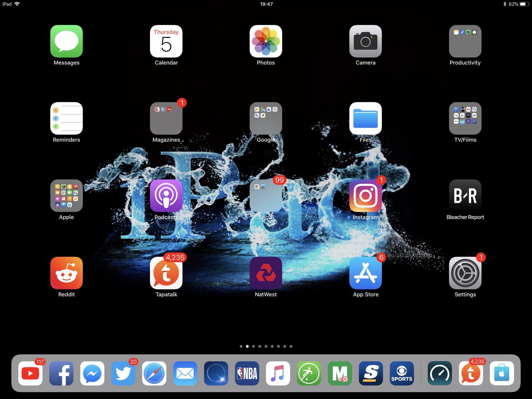Open Tapatalk on the home screen grid
532x399 pixels.
pyautogui.click(x=166, y=273)
